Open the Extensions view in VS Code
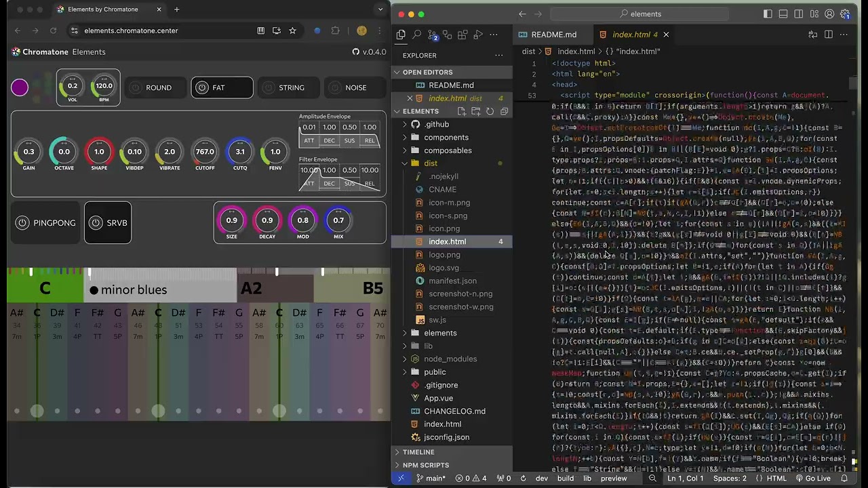Viewport: 868px width, 488px height. [x=462, y=35]
